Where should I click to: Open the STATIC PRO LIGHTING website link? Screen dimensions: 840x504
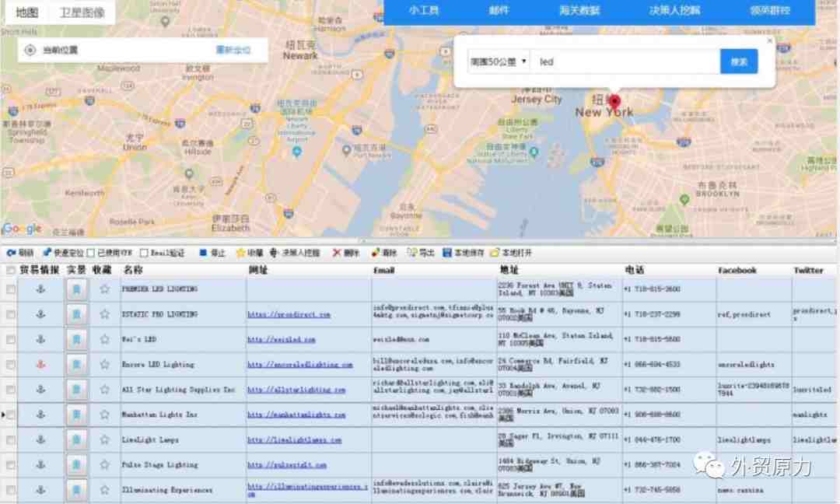(x=289, y=314)
